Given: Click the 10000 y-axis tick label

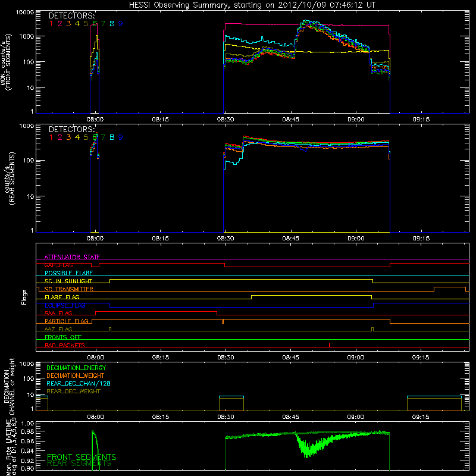Looking at the screenshot, I should pos(24,12).
